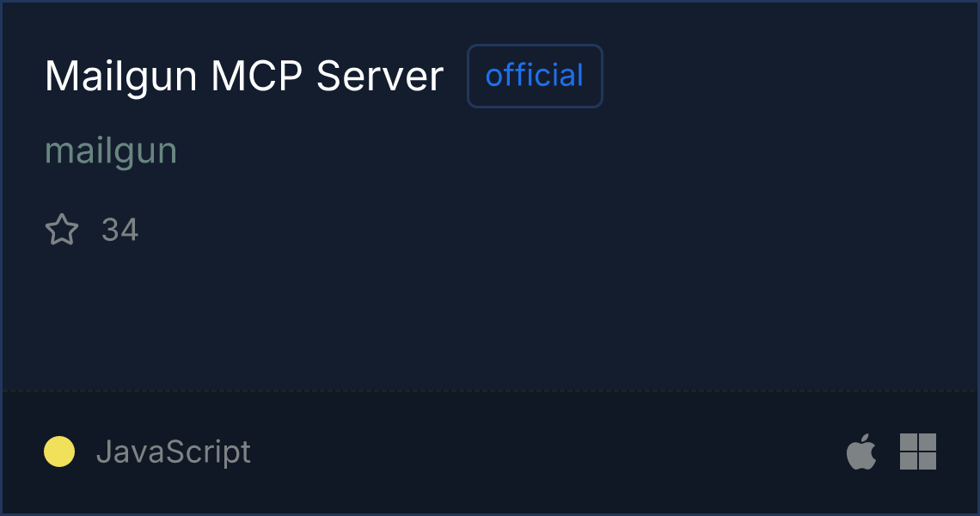Screen dimensions: 980x516
Task: Click the word Mailgun in the title
Action: point(121,77)
